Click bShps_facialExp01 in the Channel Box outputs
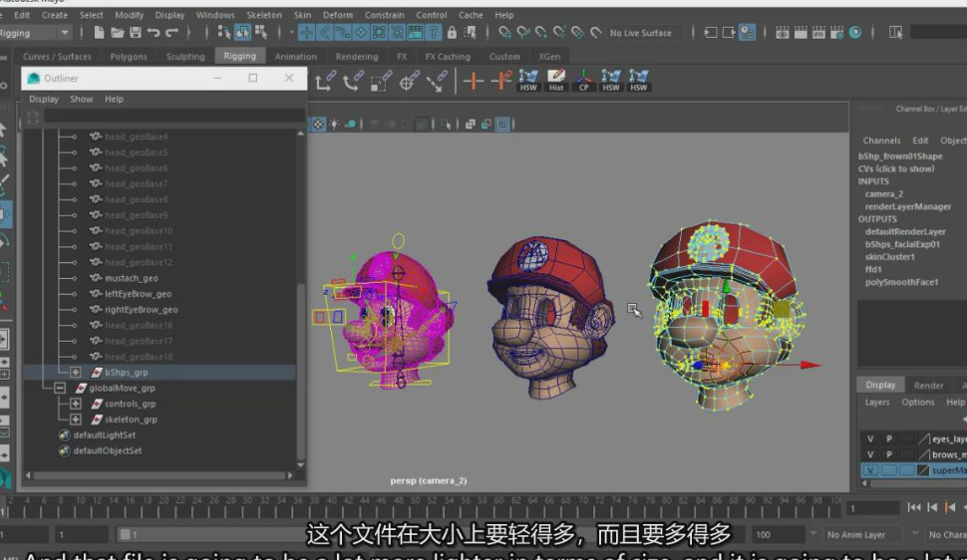Viewport: 967px width, 560px height. [902, 244]
